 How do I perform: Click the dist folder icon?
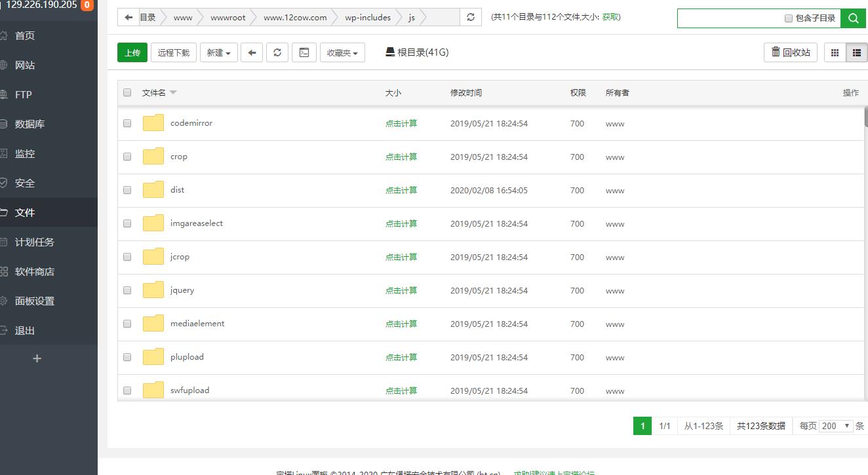coord(153,190)
